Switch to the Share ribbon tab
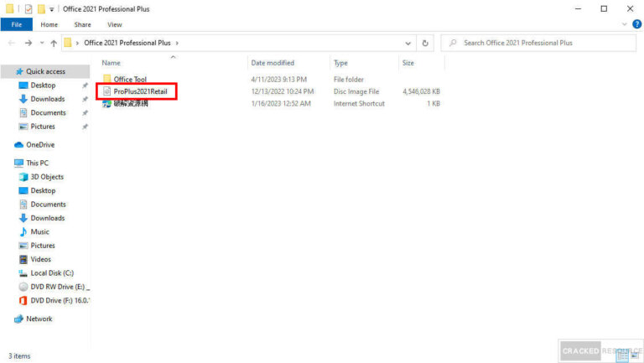 coord(82,25)
